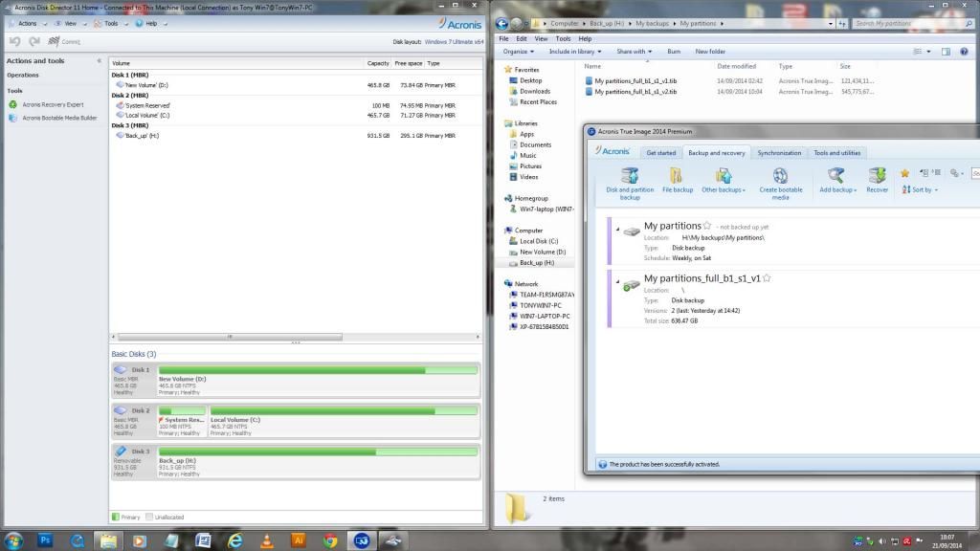Click the gold star favorites filter icon
The image size is (980, 551).
pos(904,173)
